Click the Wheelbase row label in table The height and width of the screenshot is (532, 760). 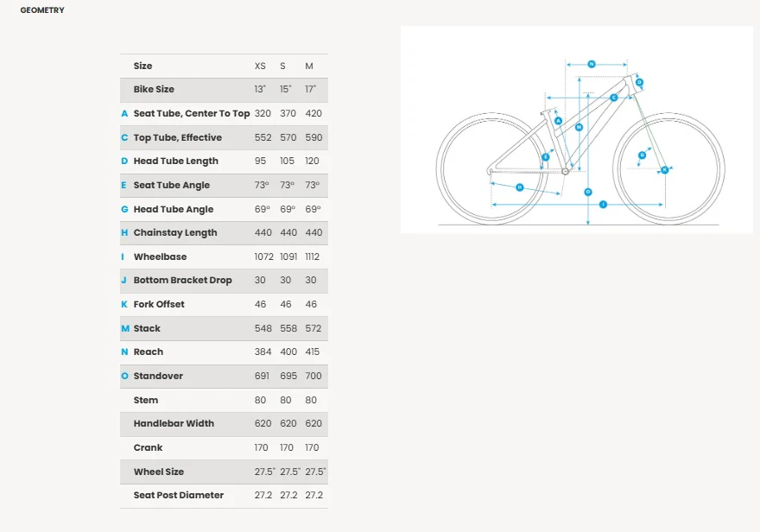tap(160, 257)
